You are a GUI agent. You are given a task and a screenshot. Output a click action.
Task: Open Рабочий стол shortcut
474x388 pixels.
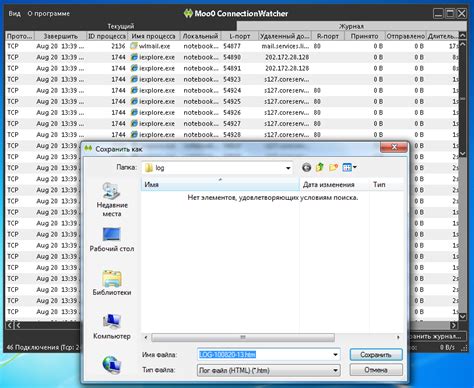pos(112,240)
